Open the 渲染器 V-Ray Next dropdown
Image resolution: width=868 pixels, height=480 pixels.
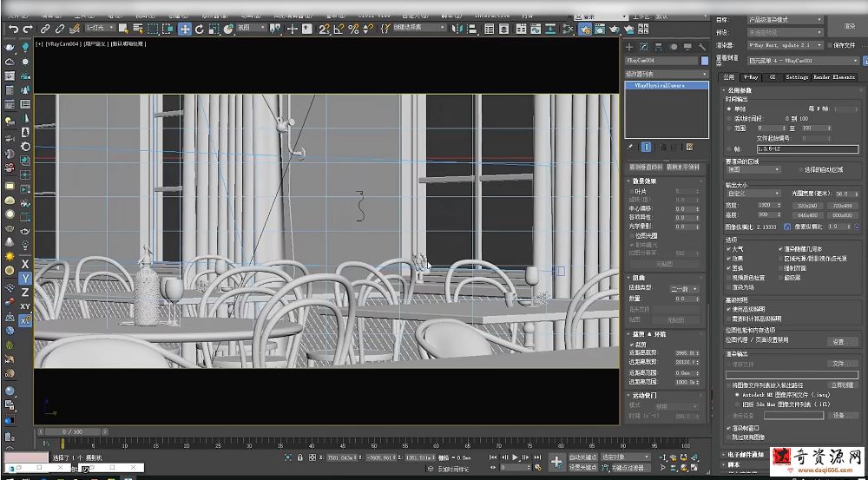tap(784, 45)
